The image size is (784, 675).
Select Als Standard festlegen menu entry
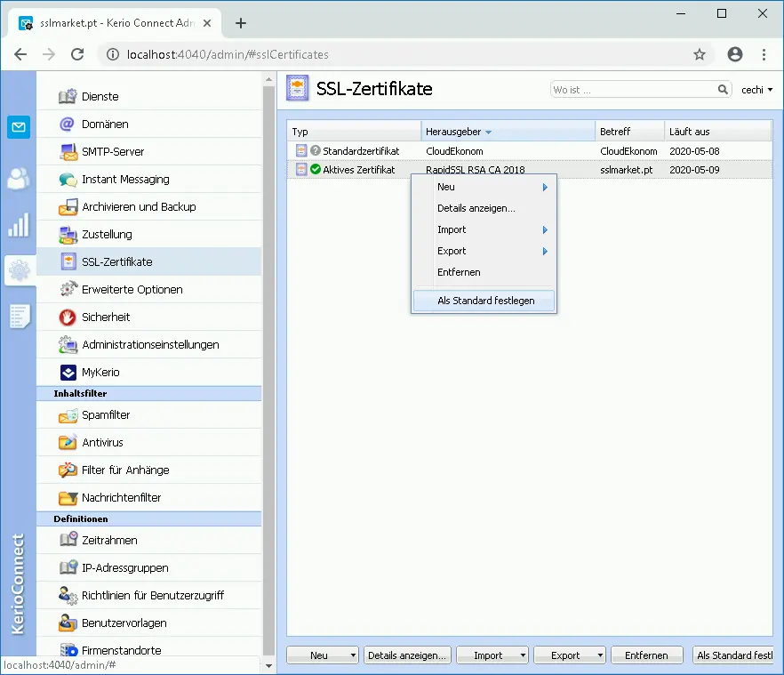[484, 301]
